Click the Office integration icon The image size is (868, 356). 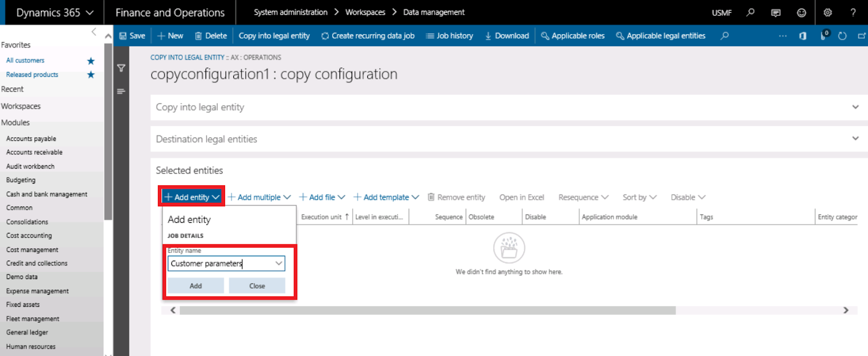pyautogui.click(x=803, y=36)
